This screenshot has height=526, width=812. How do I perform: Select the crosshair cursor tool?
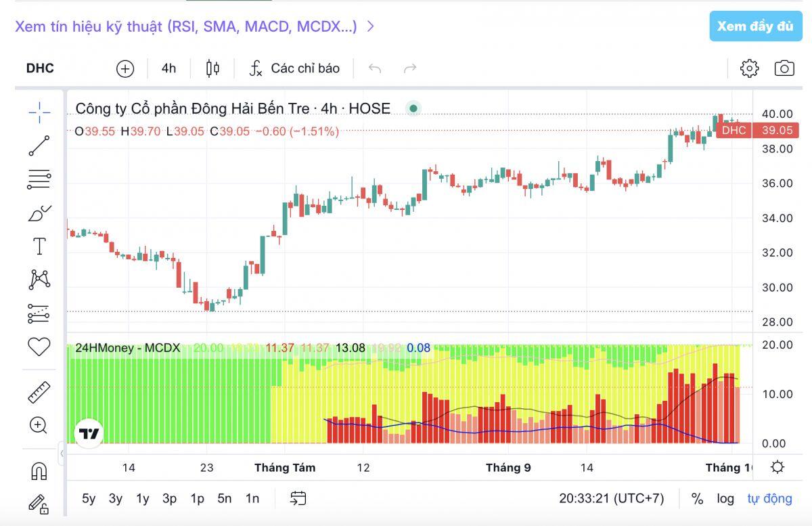(39, 113)
